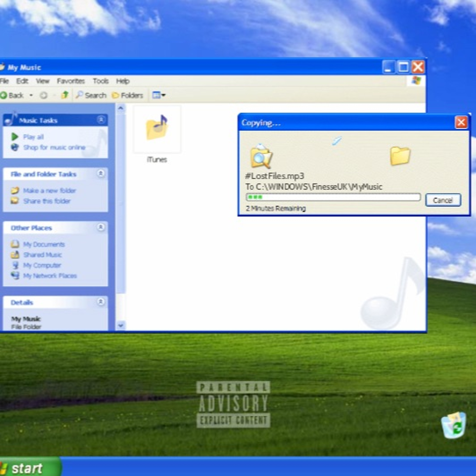Cancel the file copy
476x476 pixels.
click(x=443, y=200)
